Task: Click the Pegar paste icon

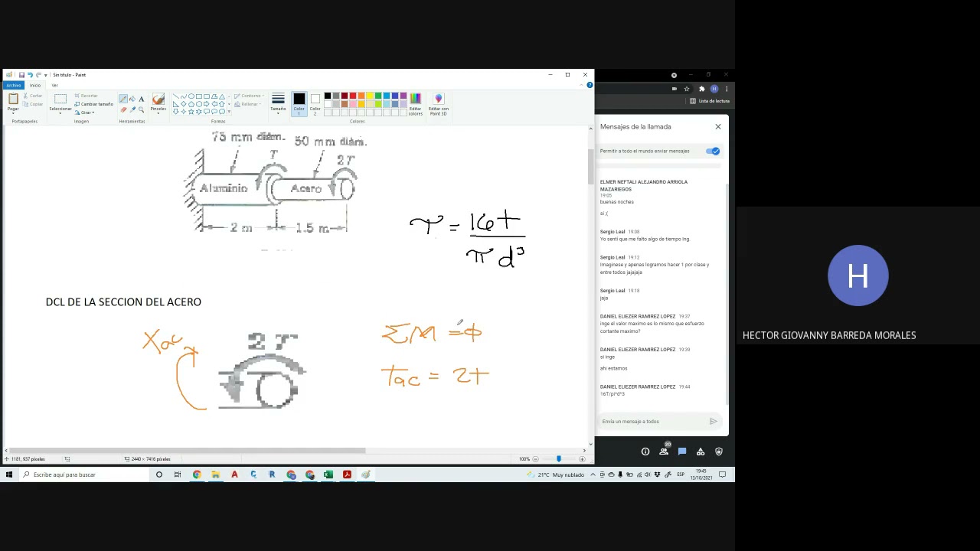Action: [x=13, y=98]
